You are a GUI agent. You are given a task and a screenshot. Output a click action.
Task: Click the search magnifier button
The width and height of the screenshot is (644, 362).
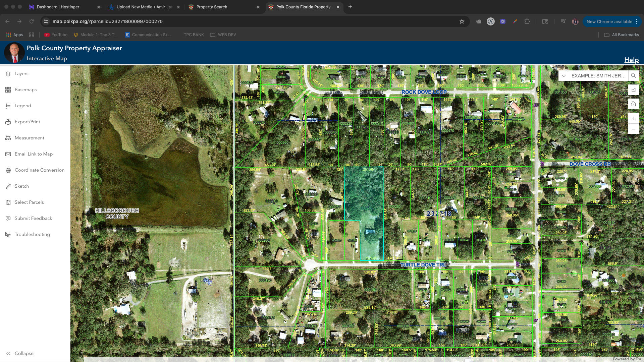(633, 76)
